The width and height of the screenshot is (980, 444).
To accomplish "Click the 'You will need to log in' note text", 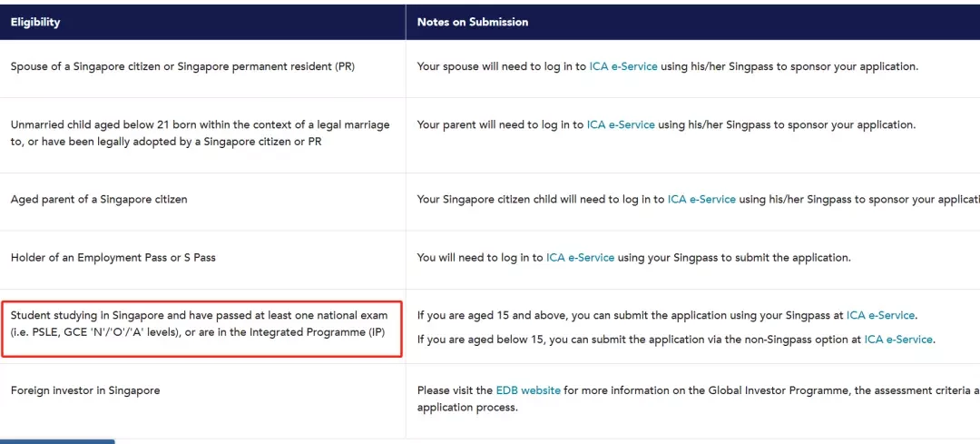I will click(x=481, y=258).
